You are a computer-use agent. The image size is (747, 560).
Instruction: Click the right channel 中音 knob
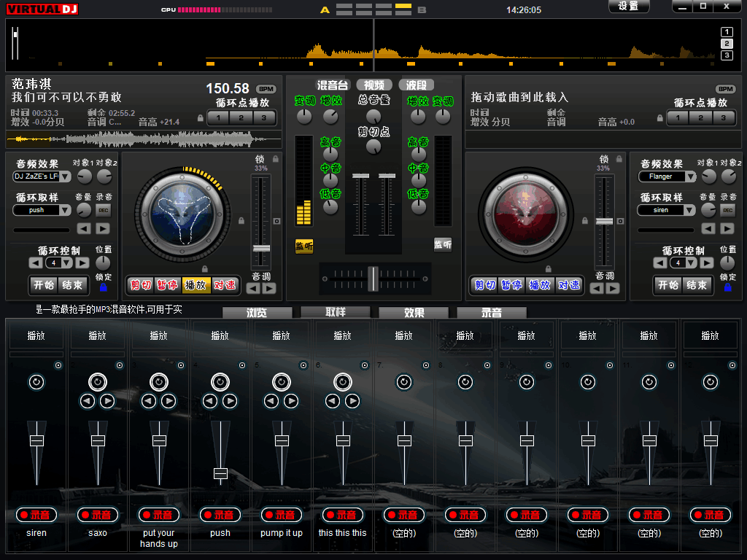click(x=419, y=180)
